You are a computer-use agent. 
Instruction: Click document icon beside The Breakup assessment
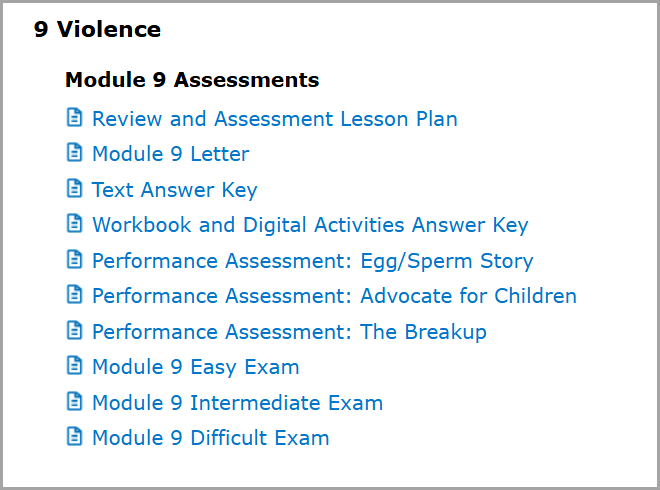pyautogui.click(x=75, y=330)
